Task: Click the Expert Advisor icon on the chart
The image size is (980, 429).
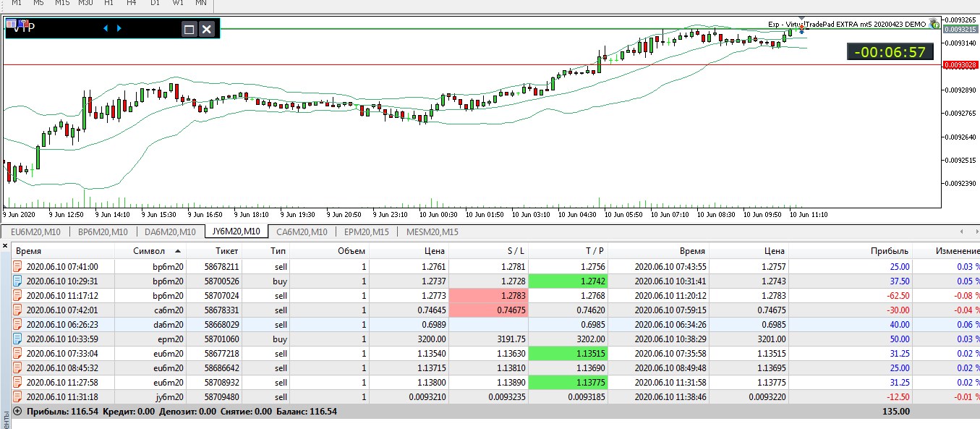Action: click(x=933, y=24)
